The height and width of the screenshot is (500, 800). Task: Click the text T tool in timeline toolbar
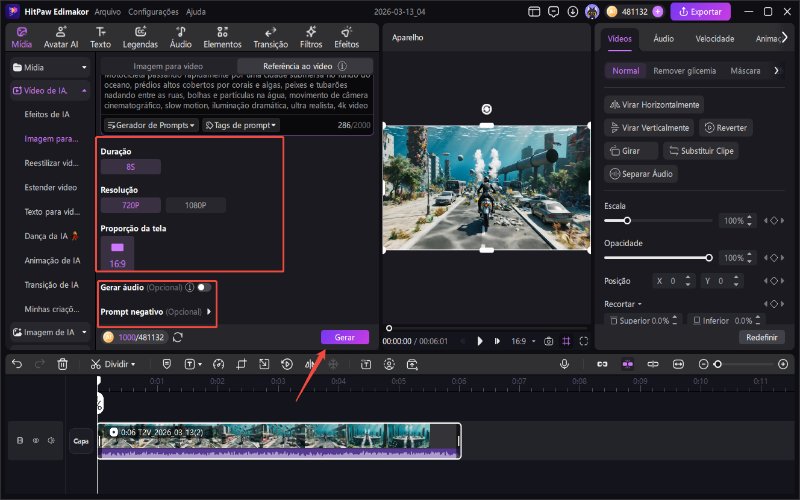[190, 364]
